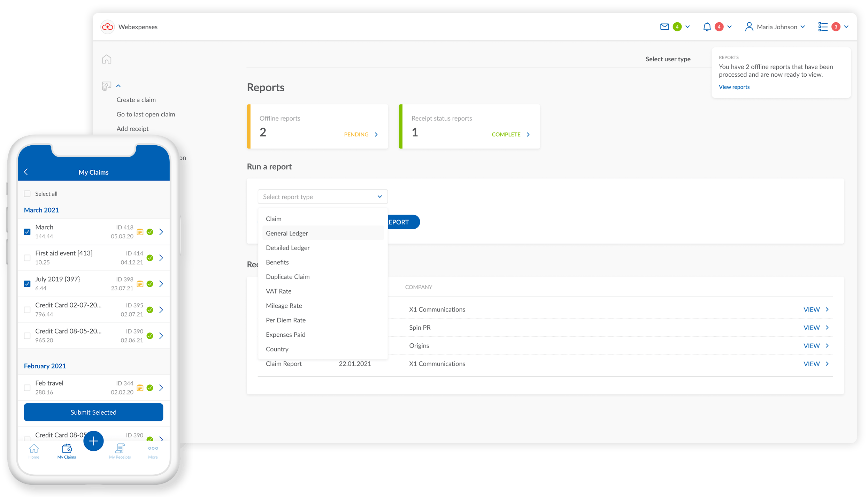Uncheck the March claim checkbox
The height and width of the screenshot is (497, 868).
point(27,232)
